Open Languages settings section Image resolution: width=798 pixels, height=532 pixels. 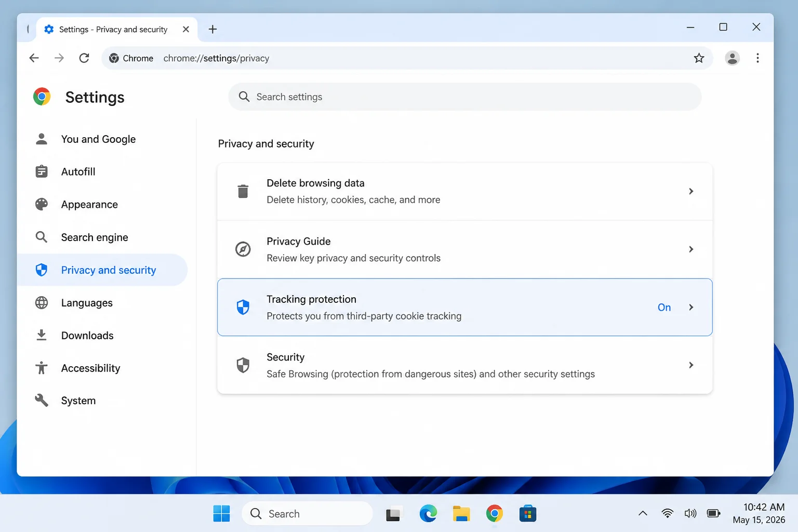(102, 302)
